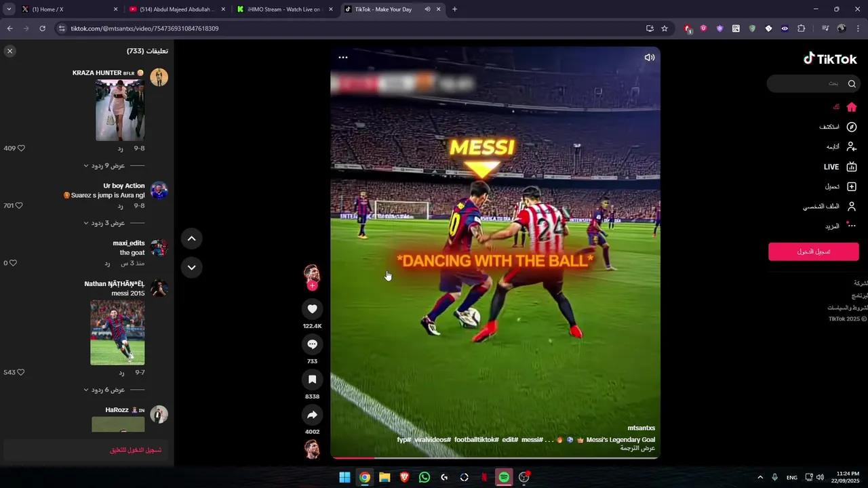868x488 pixels.
Task: Open tab search dropdown arrow
Action: [x=9, y=9]
